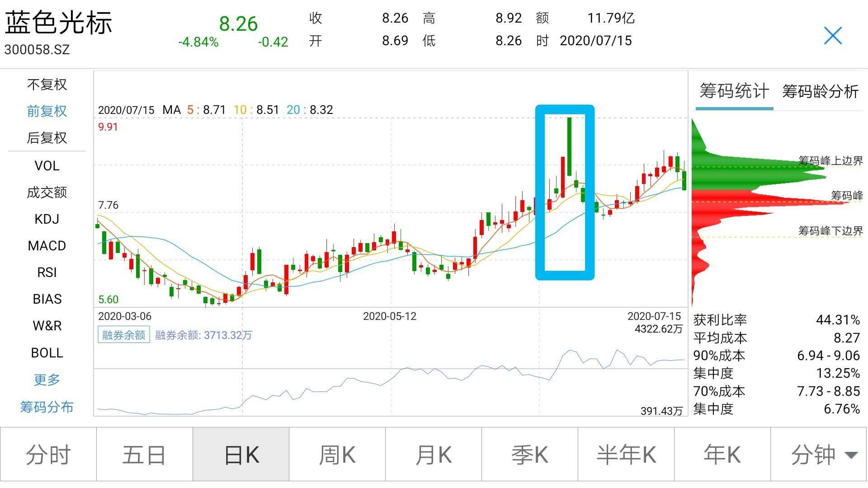Show the KDJ indicator

point(47,219)
